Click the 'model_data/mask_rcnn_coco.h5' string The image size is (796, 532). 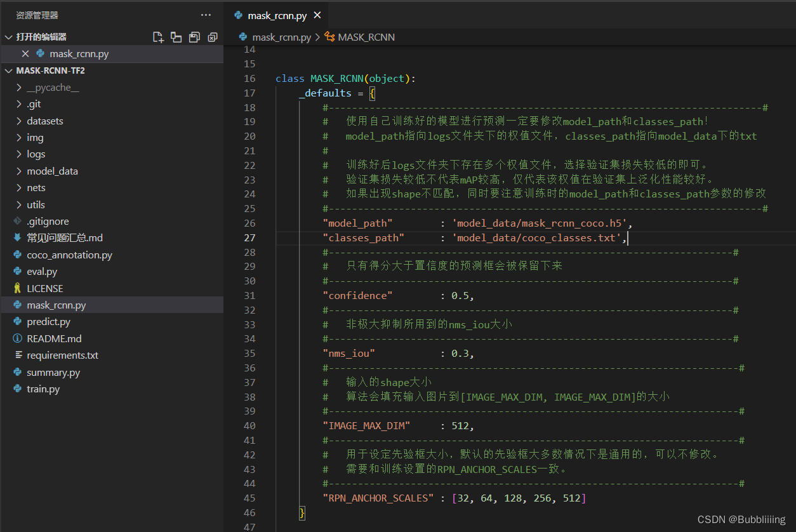[x=541, y=223]
